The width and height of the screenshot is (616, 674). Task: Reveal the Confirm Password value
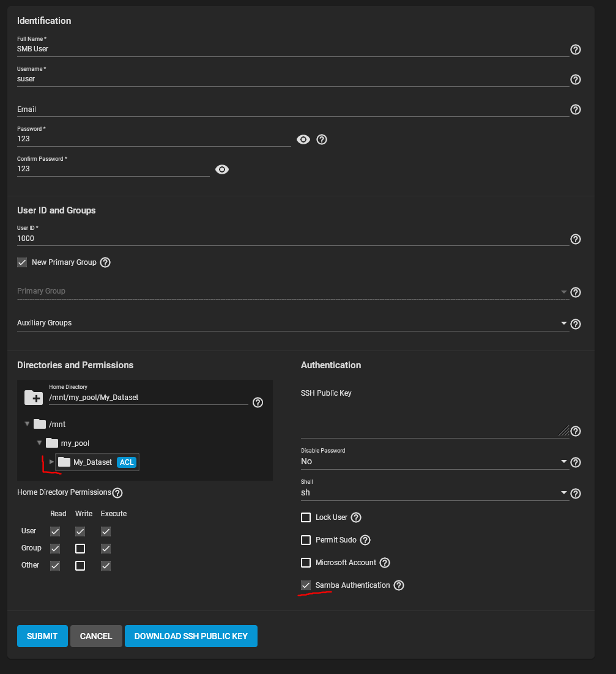222,169
